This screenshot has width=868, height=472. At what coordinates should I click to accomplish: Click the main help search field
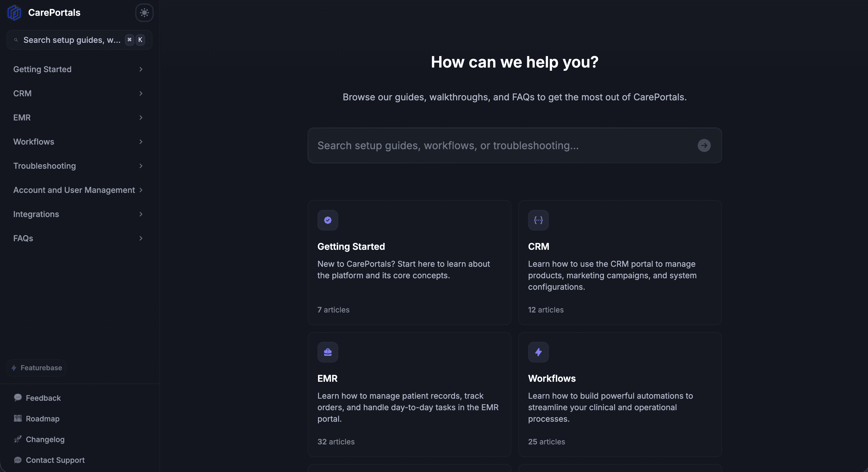click(x=515, y=145)
